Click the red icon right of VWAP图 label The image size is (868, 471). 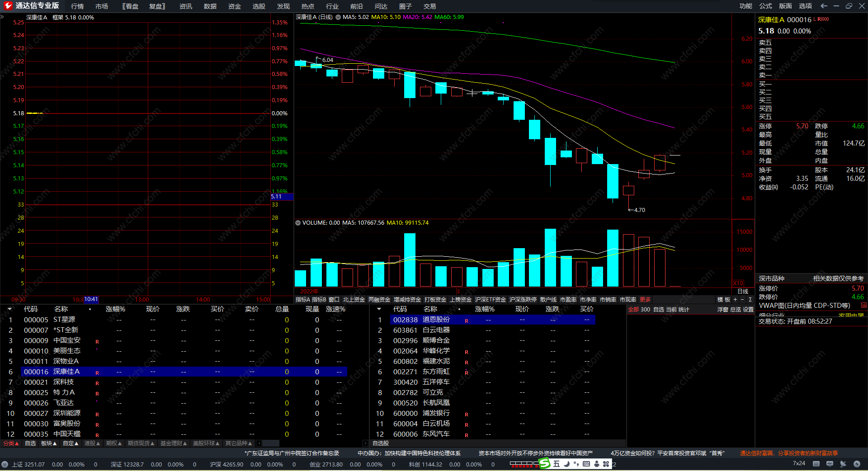click(863, 306)
